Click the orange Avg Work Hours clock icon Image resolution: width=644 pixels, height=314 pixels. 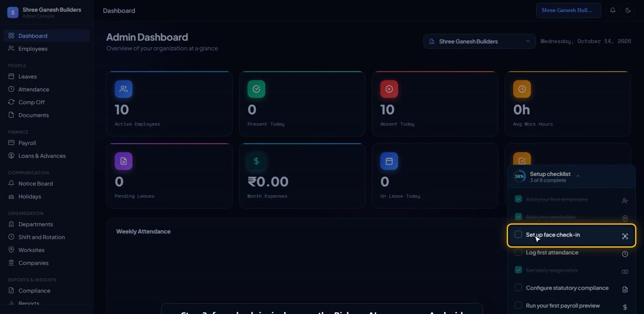[522, 89]
